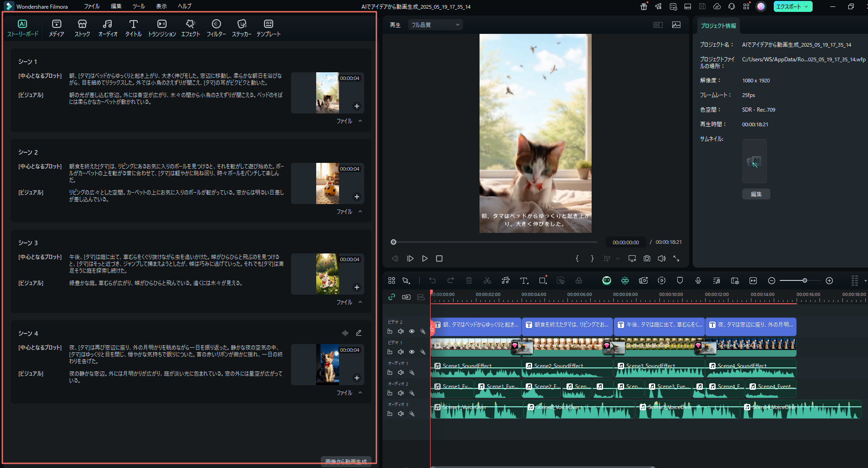Mute the オーディオ 2 track
Image resolution: width=868 pixels, height=468 pixels.
tap(401, 393)
